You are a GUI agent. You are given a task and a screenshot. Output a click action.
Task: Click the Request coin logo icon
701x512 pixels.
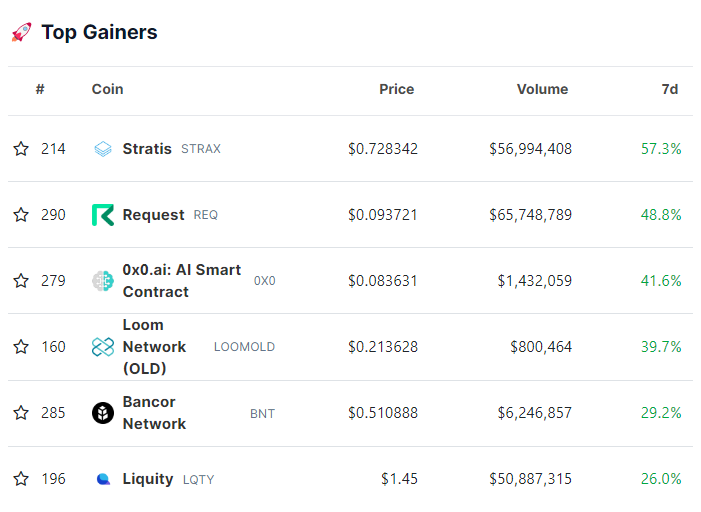tap(103, 215)
